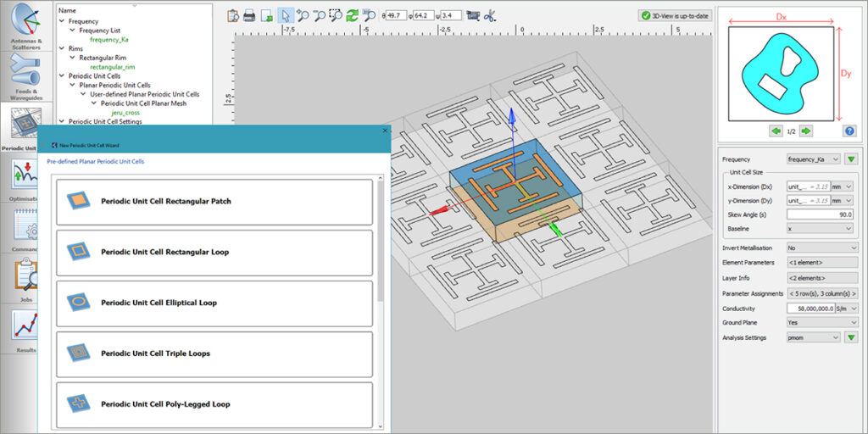Select the pointer selection tool
868x434 pixels.
coord(286,15)
